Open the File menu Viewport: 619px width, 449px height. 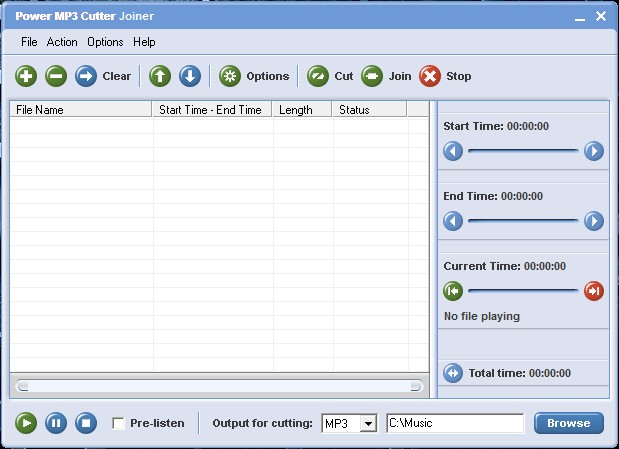click(x=29, y=42)
